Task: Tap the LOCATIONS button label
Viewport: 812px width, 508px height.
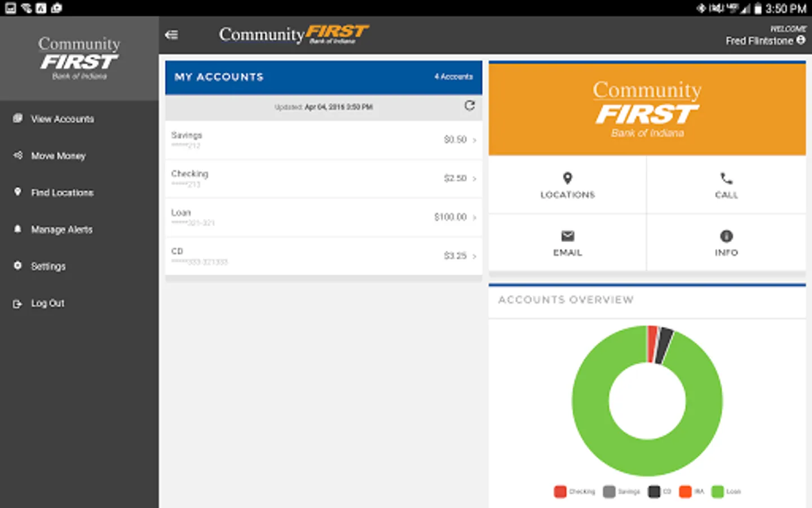Action: (568, 195)
